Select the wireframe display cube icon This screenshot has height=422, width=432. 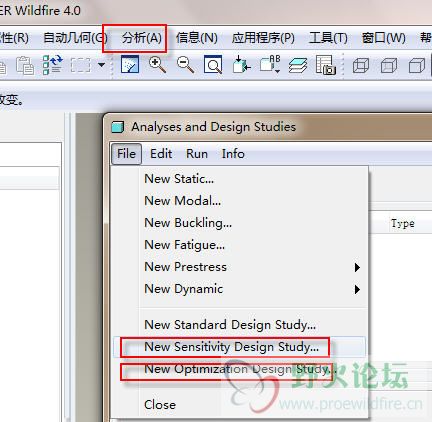click(361, 65)
